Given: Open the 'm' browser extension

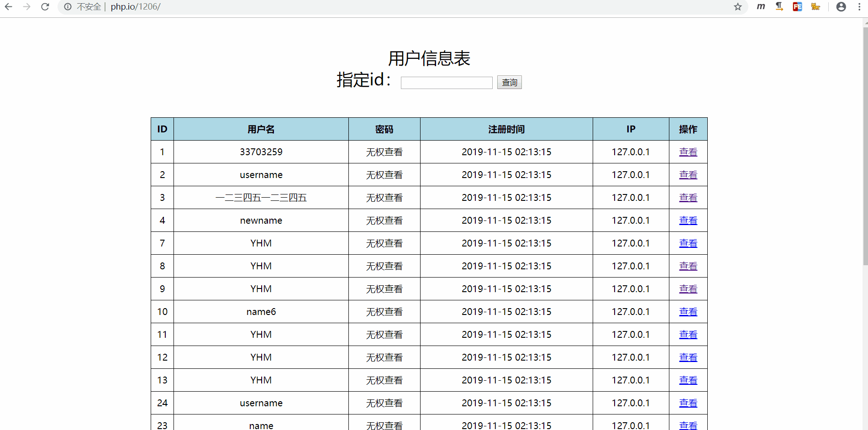Looking at the screenshot, I should pos(761,6).
